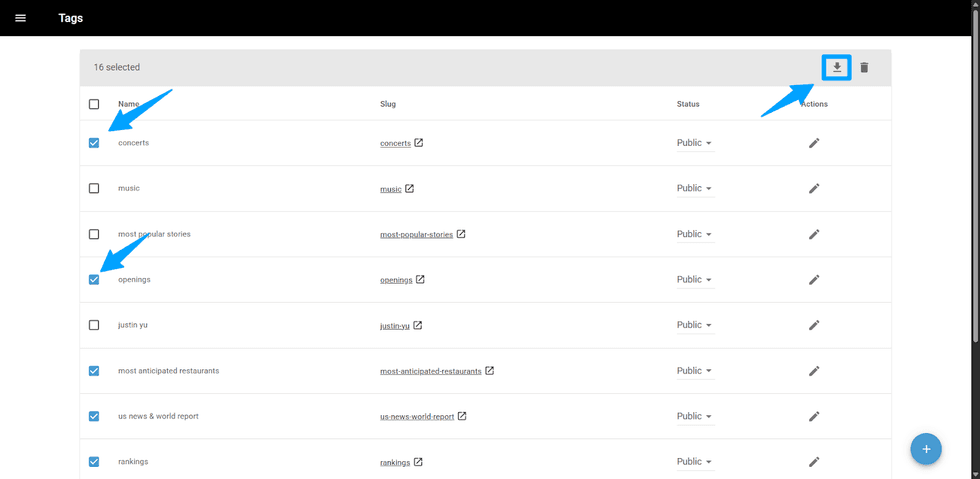Image resolution: width=980 pixels, height=479 pixels.
Task: Expand Status dropdown for openings tag
Action: click(695, 280)
